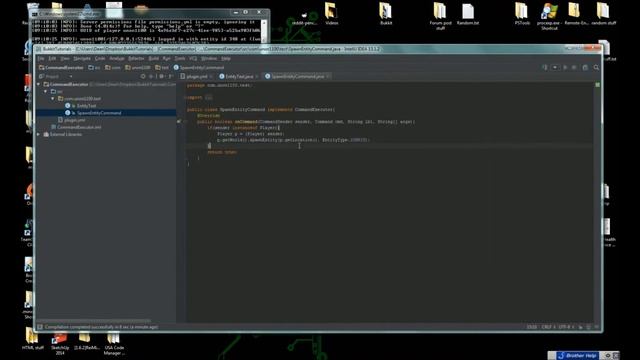
Task: Open the Search Everywhere magnifier icon
Action: (596, 67)
